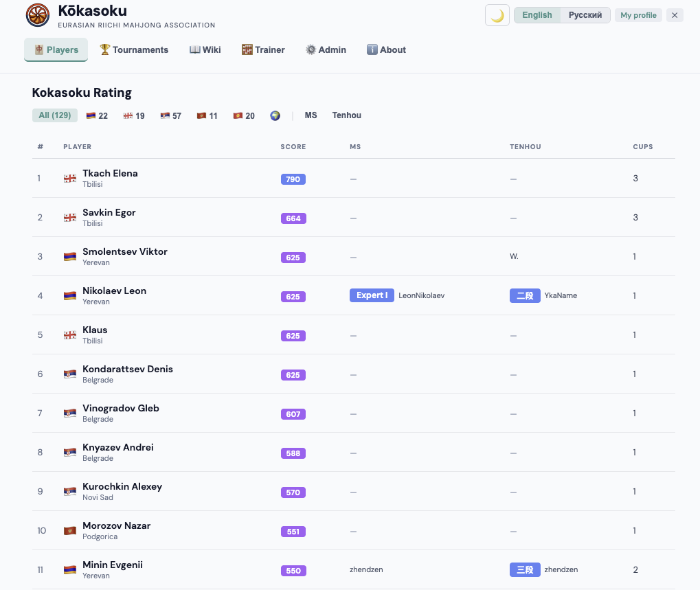
Task: Sort rating by Tenhou filter
Action: tap(346, 115)
